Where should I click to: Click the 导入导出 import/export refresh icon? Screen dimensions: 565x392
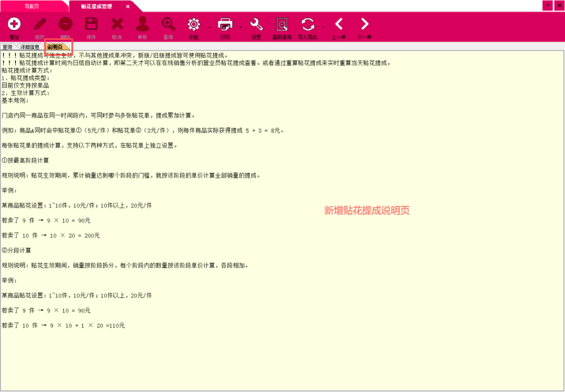tap(308, 24)
